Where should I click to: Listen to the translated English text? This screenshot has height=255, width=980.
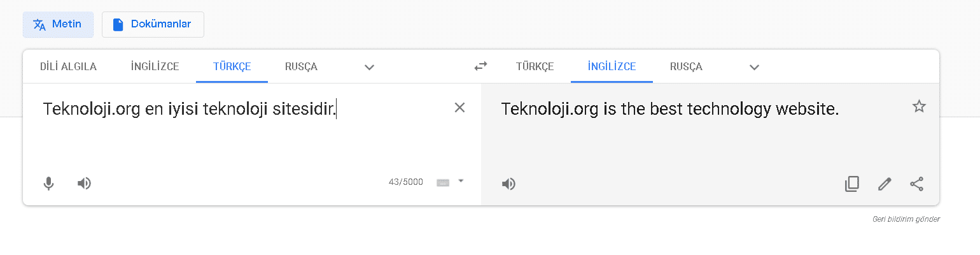(508, 184)
